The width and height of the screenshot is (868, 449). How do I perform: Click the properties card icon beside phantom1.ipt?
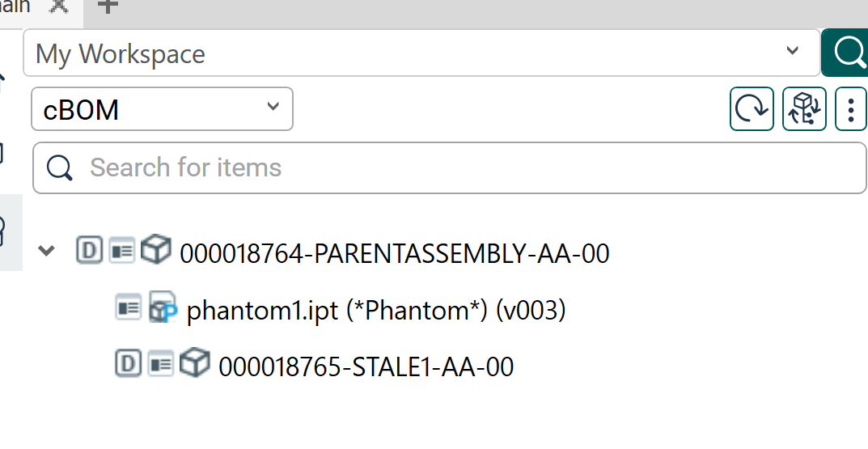coord(129,308)
